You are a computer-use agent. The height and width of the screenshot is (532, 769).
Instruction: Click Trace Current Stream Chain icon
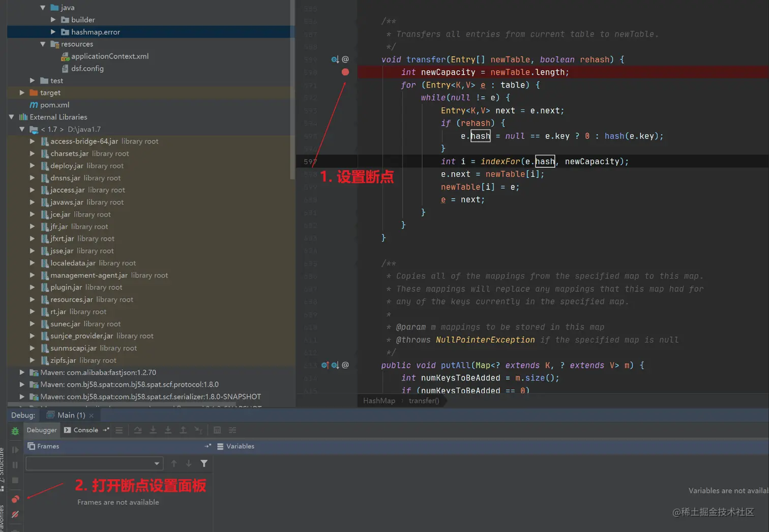[x=232, y=430]
